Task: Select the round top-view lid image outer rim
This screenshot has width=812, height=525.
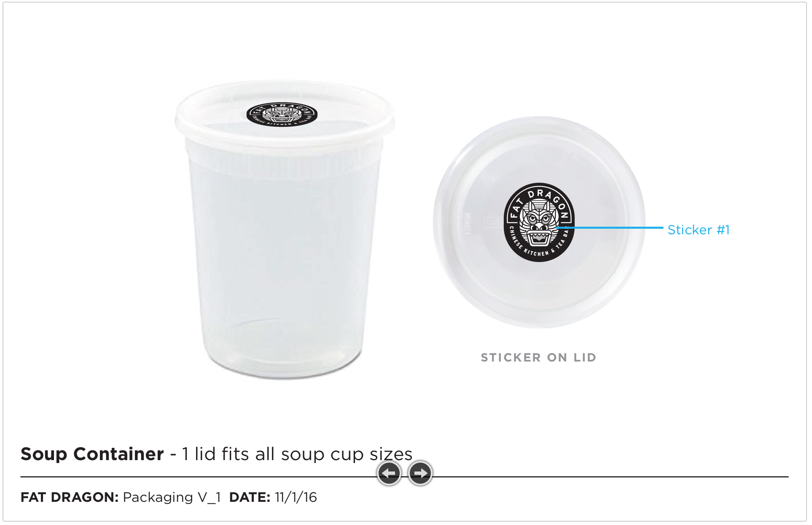Action: tap(539, 223)
